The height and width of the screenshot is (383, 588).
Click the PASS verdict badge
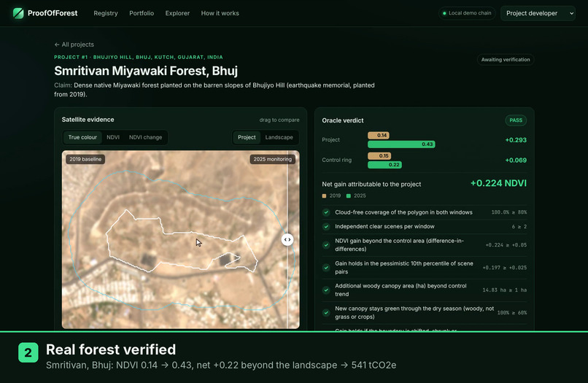[x=516, y=120]
